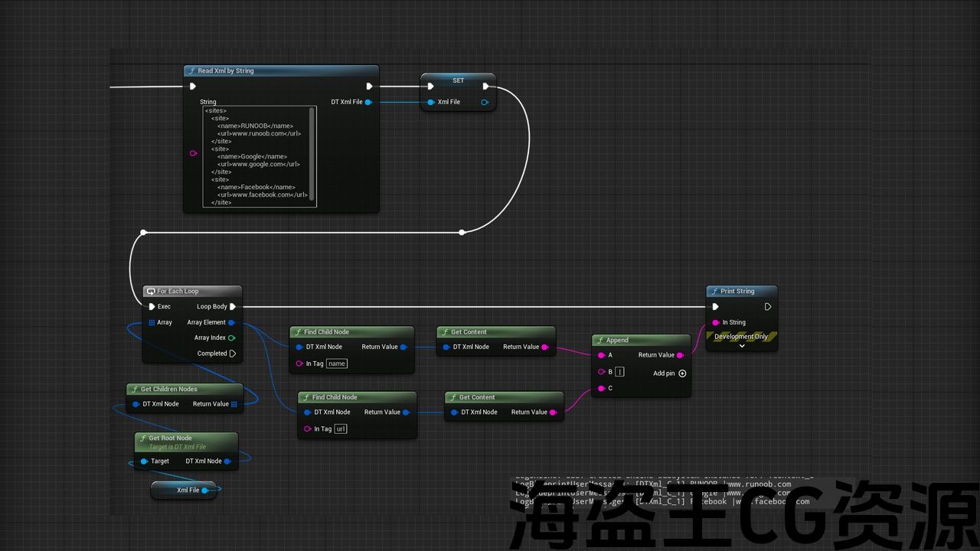
Task: Click the In Tag field containing 'url'
Action: [x=341, y=429]
